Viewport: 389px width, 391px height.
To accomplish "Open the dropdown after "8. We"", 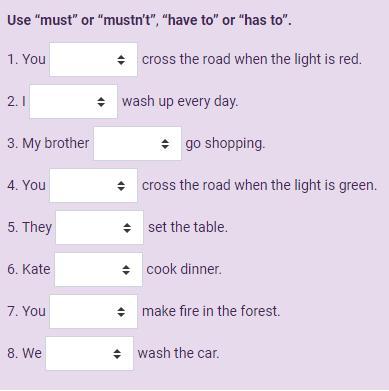I will point(89,353).
